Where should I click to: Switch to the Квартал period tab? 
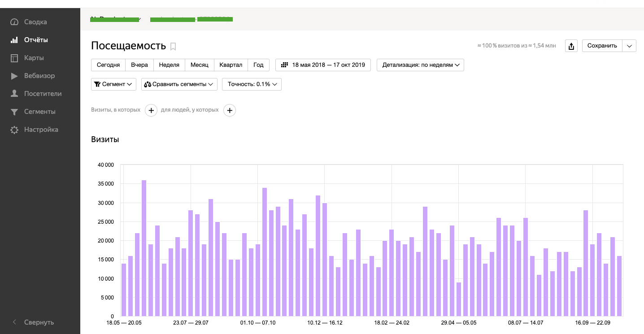coord(231,65)
